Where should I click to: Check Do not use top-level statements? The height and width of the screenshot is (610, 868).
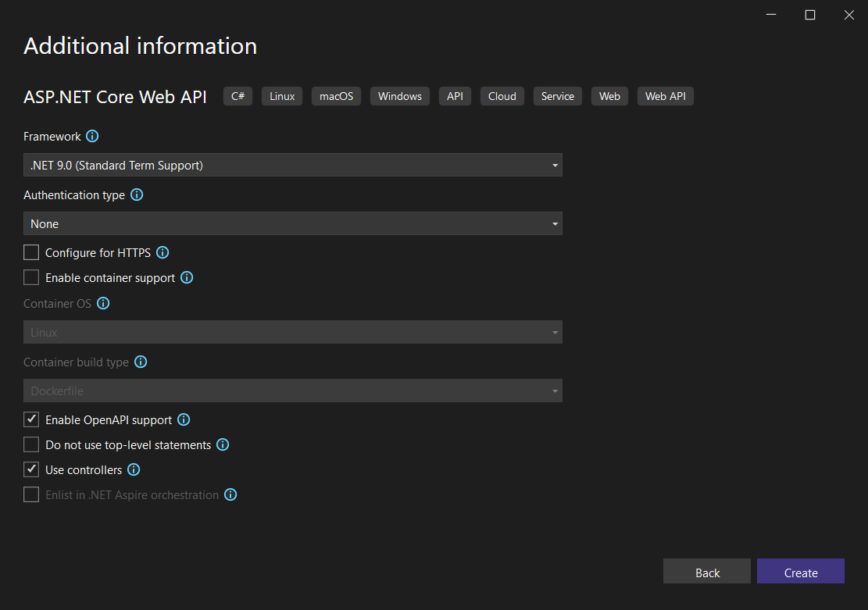(31, 444)
